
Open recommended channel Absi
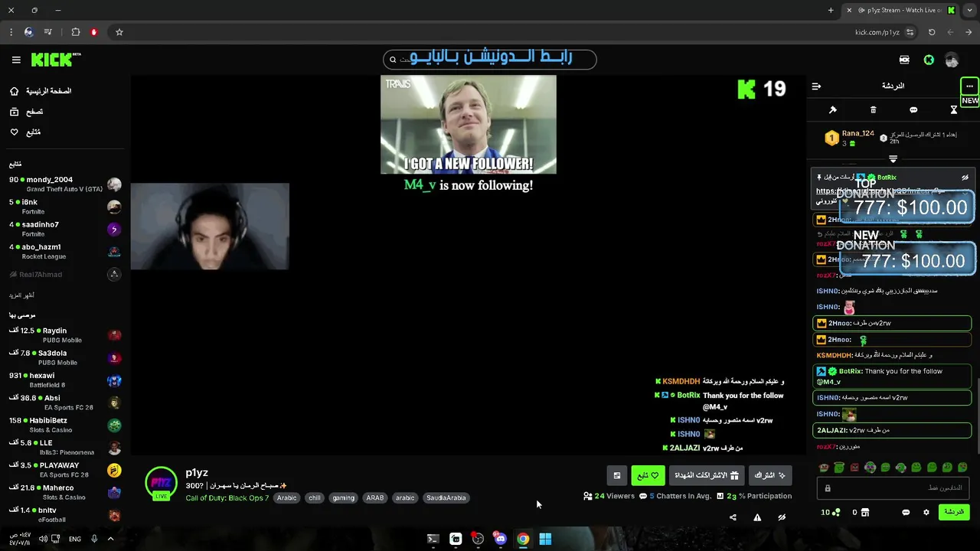pyautogui.click(x=65, y=403)
